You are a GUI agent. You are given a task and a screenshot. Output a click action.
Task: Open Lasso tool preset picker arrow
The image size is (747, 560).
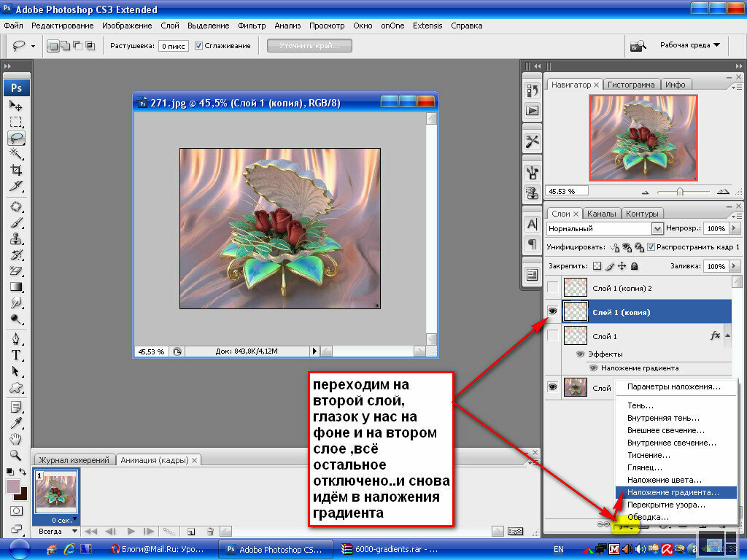[x=33, y=46]
